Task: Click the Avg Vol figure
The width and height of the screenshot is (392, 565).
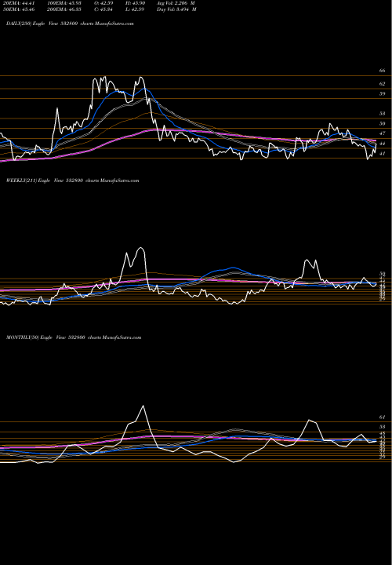Action: coord(176,3)
